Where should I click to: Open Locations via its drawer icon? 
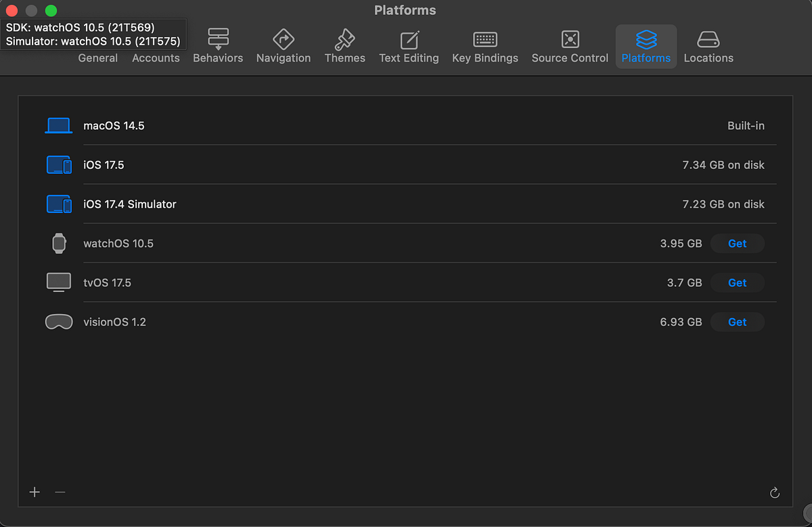708,39
